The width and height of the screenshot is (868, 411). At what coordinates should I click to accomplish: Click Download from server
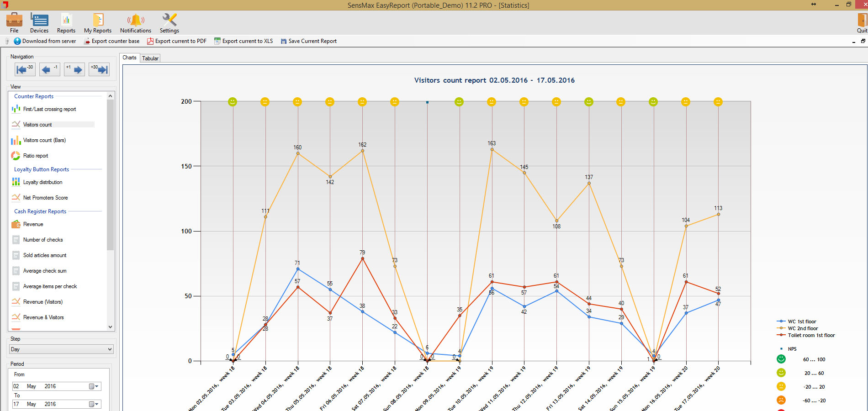click(45, 41)
